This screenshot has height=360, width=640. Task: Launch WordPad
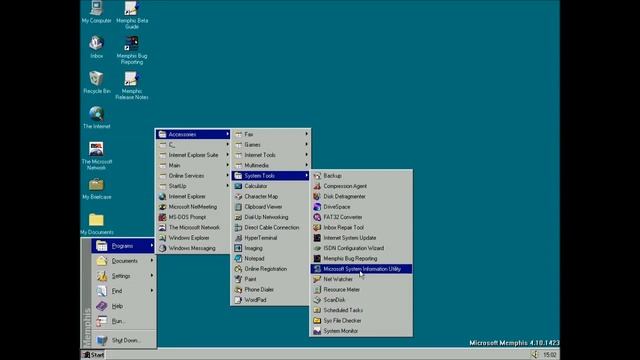(271, 300)
